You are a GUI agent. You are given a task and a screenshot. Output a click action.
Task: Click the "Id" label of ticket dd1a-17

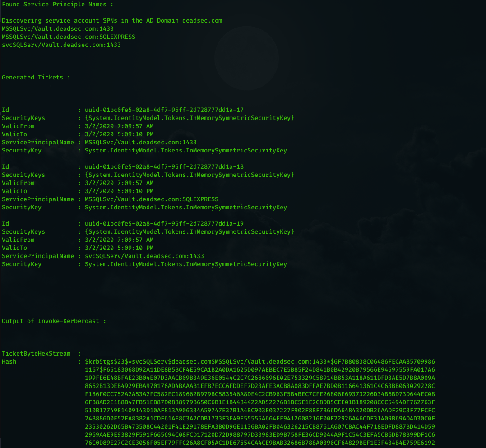tap(5, 110)
